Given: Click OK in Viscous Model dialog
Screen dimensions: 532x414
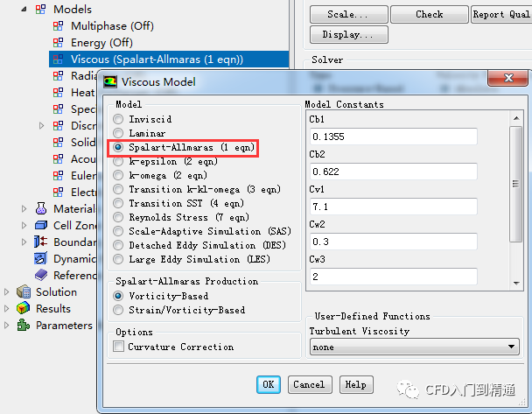Looking at the screenshot, I should pos(269,384).
